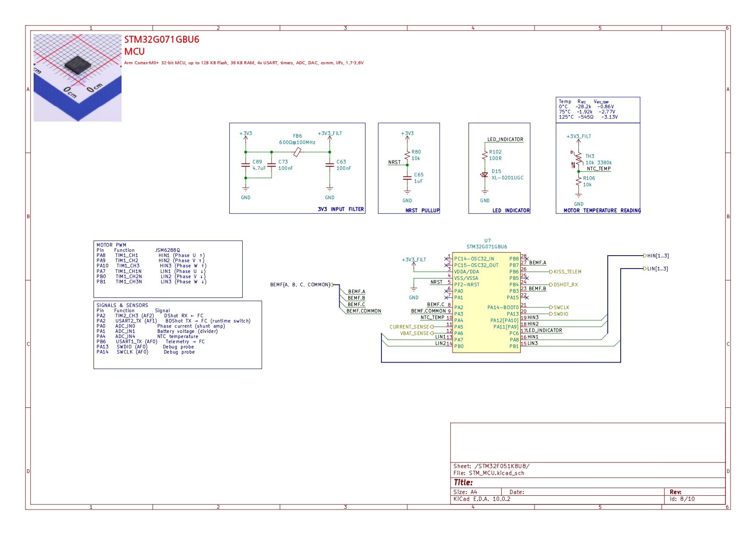
Task: Click the STM32 chip photo thumbnail
Action: pyautogui.click(x=78, y=78)
